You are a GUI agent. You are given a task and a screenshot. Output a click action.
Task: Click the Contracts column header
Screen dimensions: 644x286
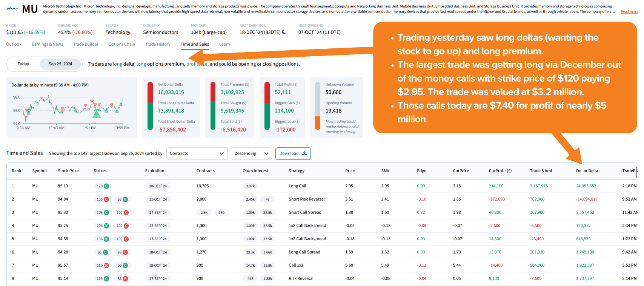pyautogui.click(x=206, y=171)
